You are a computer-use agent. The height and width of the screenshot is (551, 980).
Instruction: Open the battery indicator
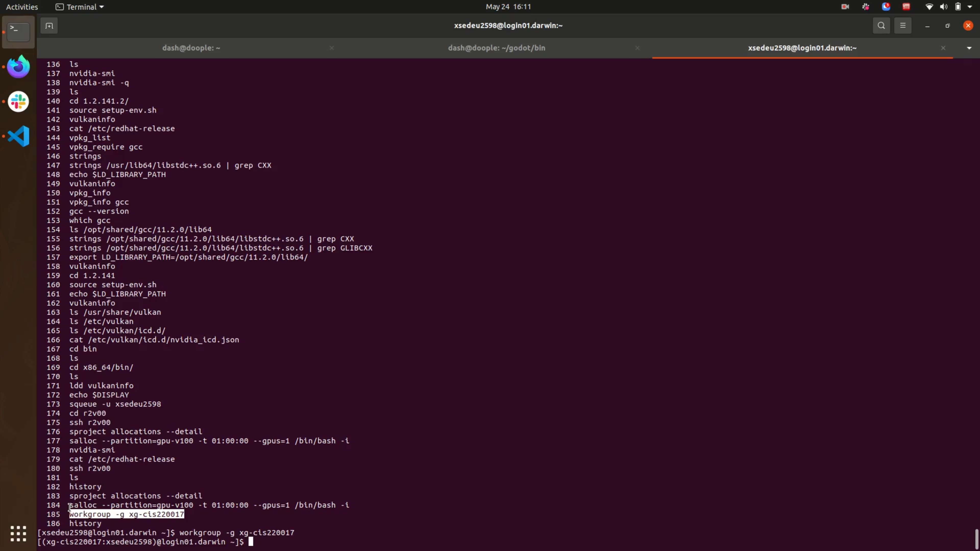coord(958,7)
